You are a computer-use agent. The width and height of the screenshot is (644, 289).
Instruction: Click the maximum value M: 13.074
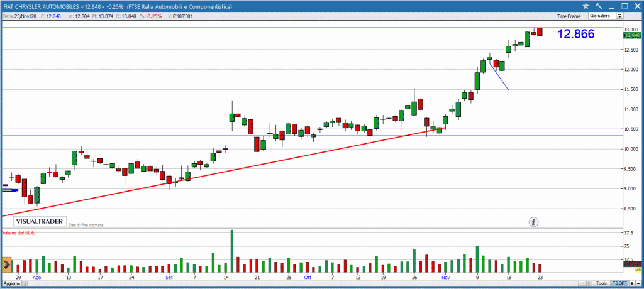103,16
